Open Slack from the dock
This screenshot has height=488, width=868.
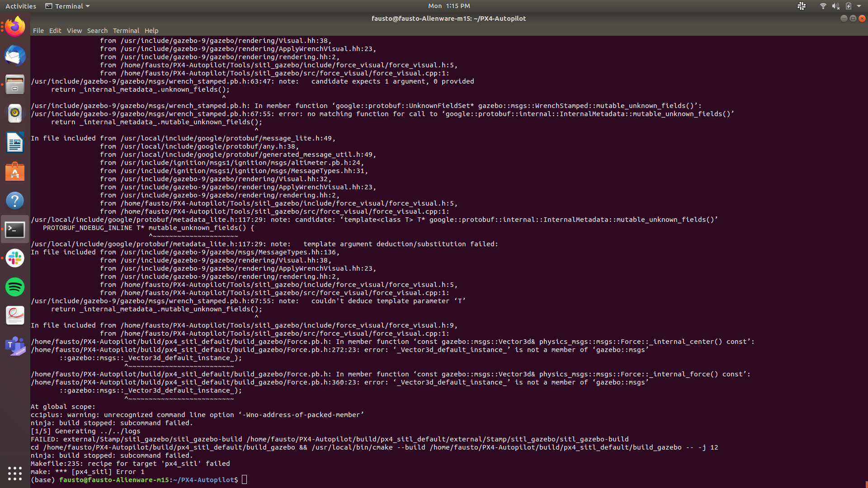coord(15,258)
